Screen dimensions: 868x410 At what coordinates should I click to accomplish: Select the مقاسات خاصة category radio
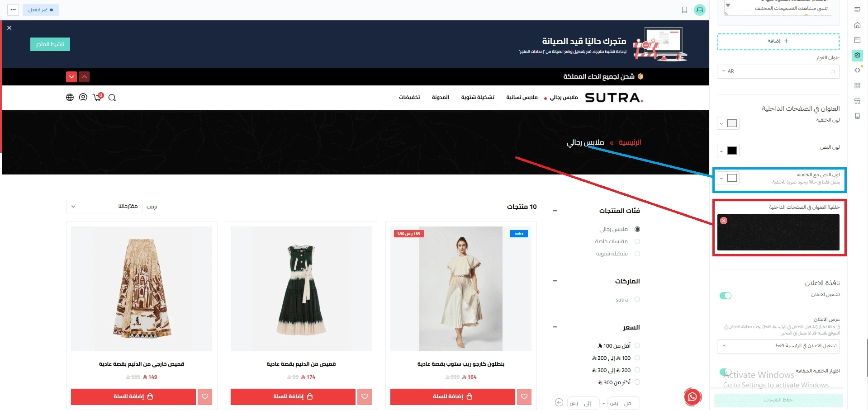point(637,241)
